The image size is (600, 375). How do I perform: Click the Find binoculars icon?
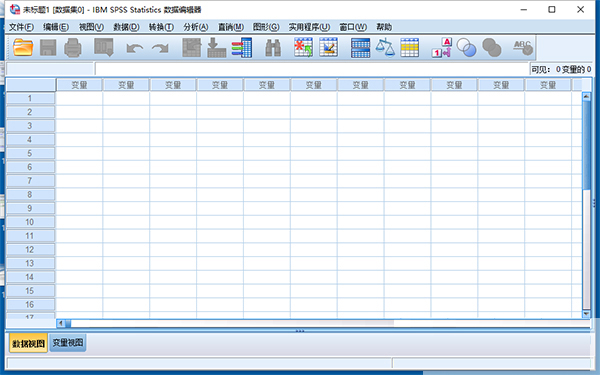point(273,48)
